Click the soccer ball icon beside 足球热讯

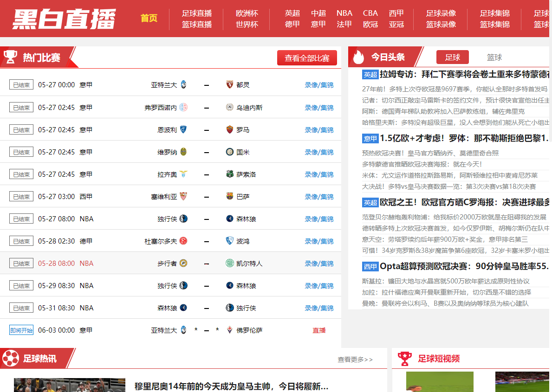point(11,358)
